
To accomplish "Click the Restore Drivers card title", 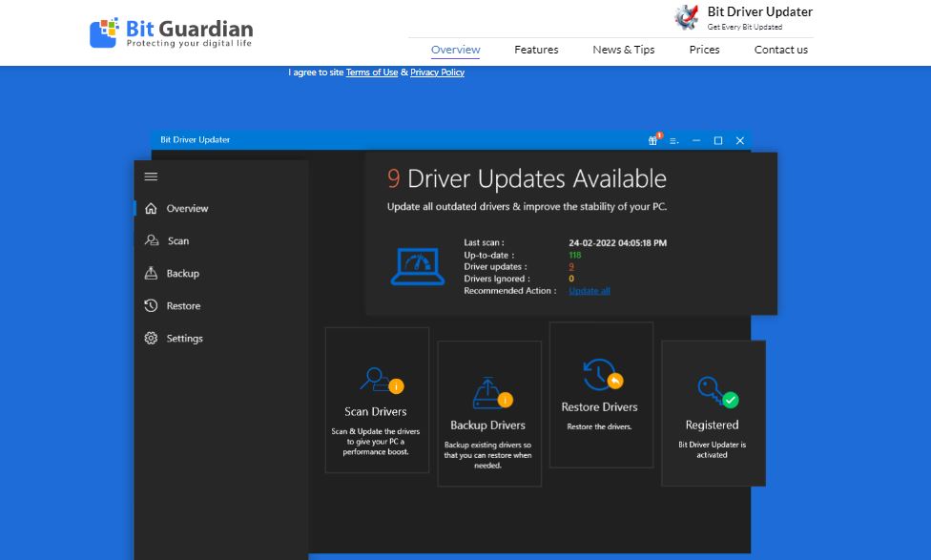I will (600, 406).
